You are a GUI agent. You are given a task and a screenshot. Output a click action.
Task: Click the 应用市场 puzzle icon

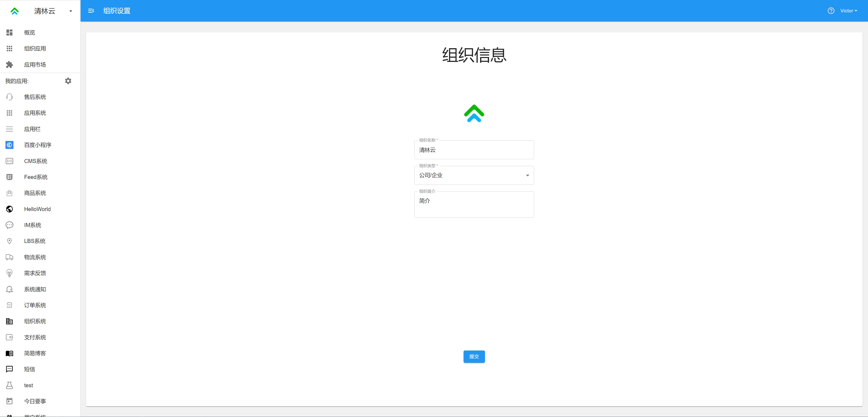9,65
